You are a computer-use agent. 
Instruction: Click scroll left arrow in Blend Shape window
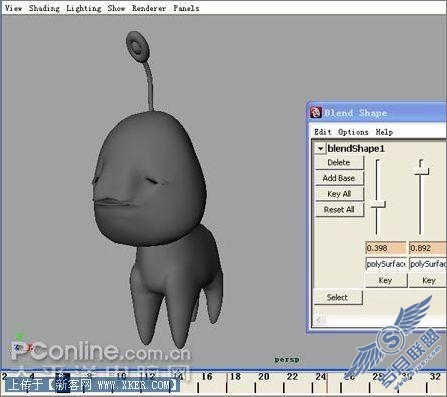pyautogui.click(x=318, y=320)
